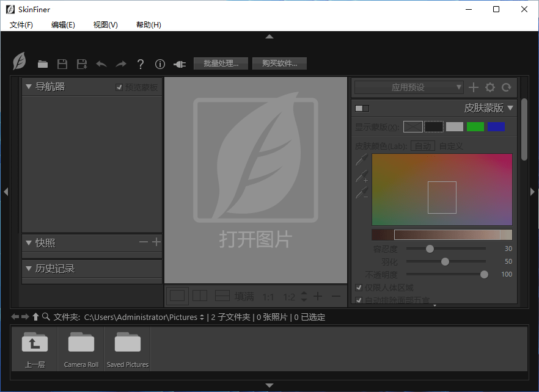539x392 pixels.
Task: Select 自动 skin color mode
Action: pos(423,146)
